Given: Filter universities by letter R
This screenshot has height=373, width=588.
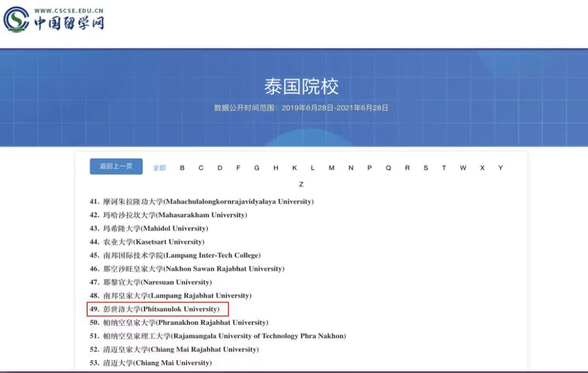Looking at the screenshot, I should click(407, 168).
